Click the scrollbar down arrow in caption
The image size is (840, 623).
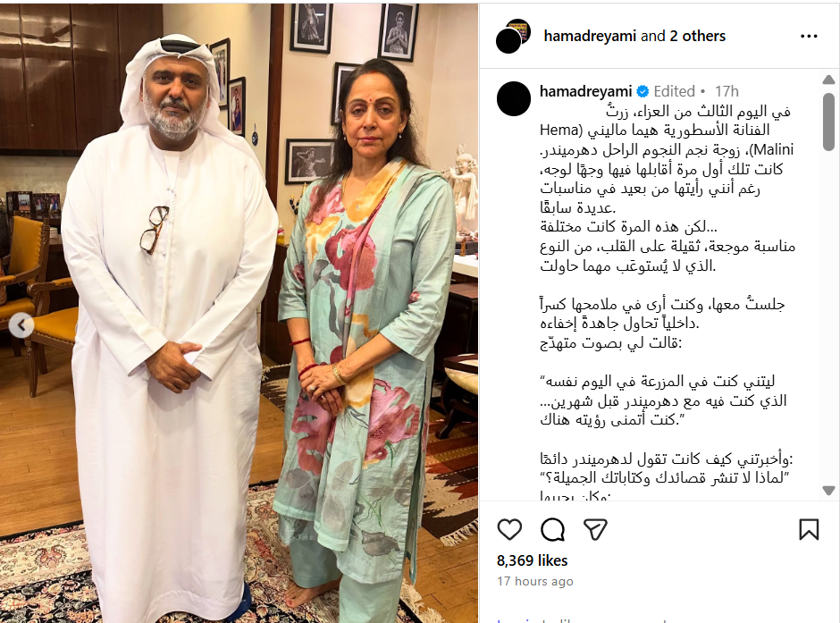click(828, 490)
